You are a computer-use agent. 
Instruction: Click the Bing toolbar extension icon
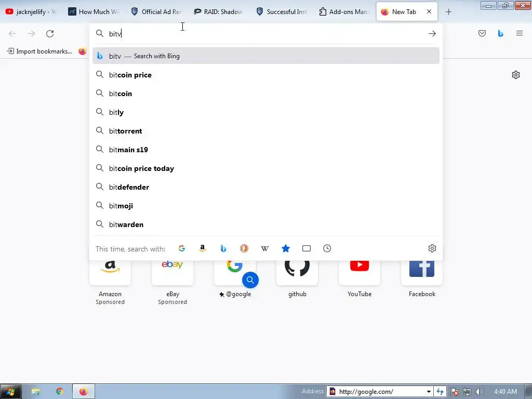tap(500, 33)
